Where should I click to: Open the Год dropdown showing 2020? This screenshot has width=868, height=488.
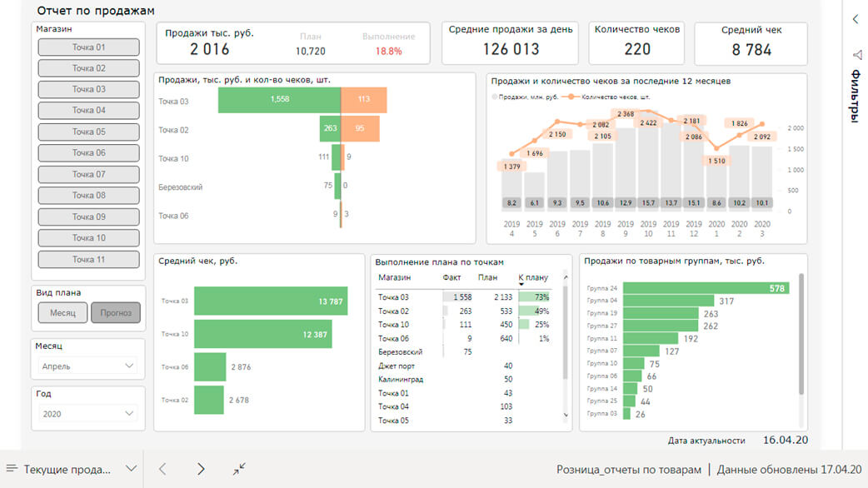coord(88,413)
